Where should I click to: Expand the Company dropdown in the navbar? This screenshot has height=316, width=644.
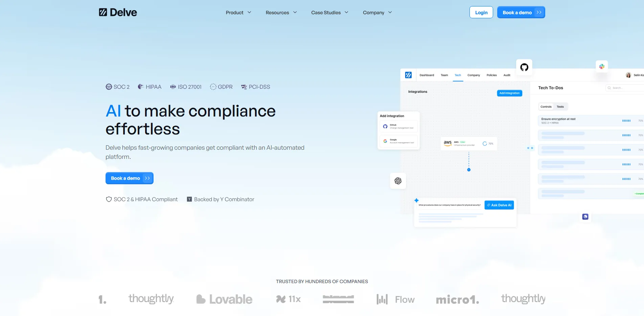376,12
